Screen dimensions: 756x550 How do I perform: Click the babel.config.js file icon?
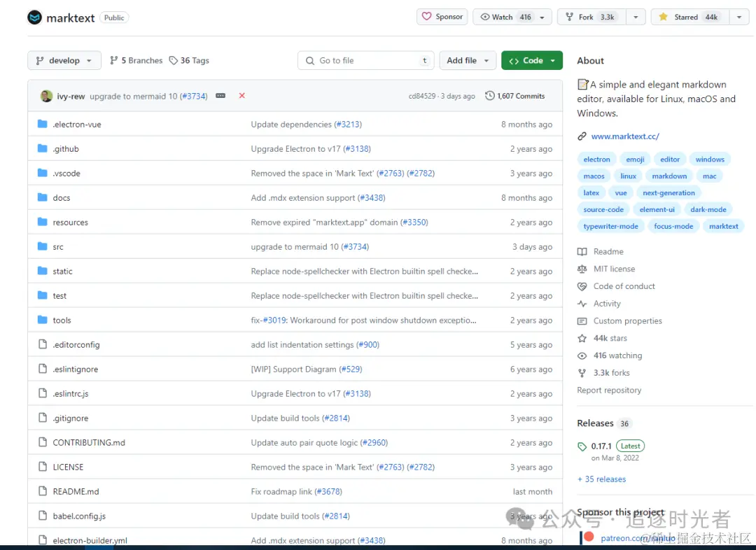(x=43, y=516)
